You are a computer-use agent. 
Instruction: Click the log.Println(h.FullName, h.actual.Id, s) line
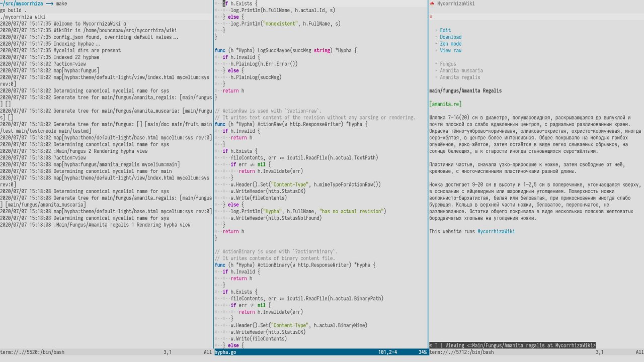[283, 10]
